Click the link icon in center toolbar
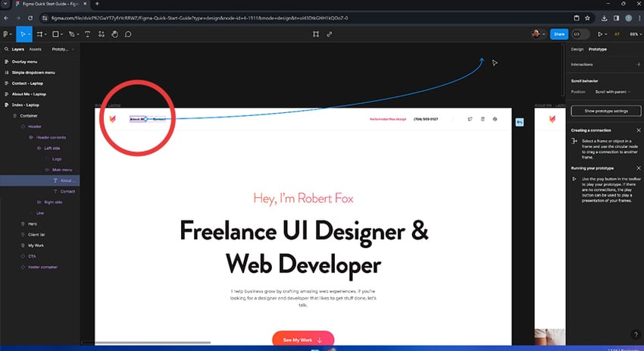644x351 pixels. [x=330, y=34]
